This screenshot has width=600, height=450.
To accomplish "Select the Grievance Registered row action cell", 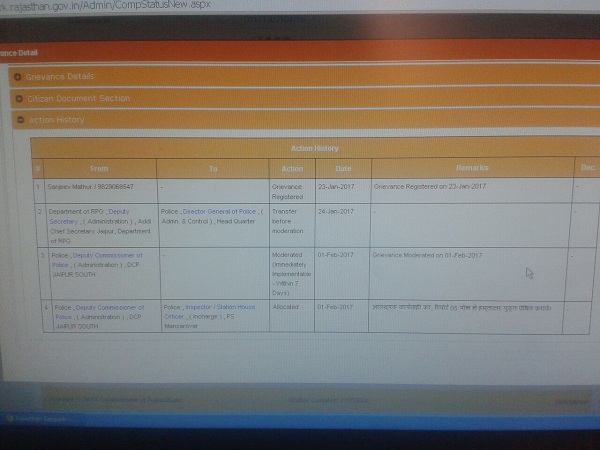I will click(291, 191).
